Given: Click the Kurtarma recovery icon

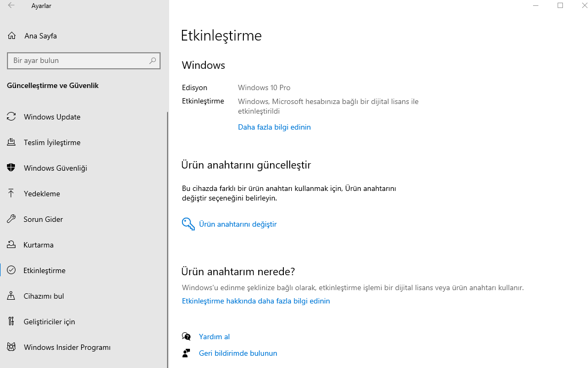Looking at the screenshot, I should coord(11,245).
